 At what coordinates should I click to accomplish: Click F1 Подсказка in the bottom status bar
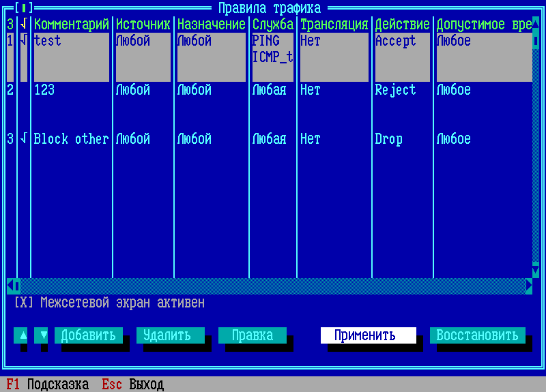pyautogui.click(x=48, y=385)
